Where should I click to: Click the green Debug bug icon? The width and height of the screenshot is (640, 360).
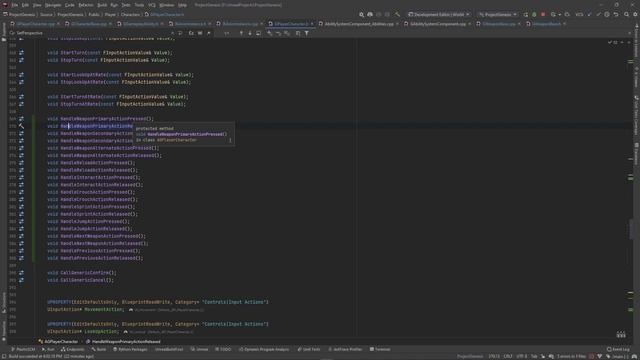(534, 14)
